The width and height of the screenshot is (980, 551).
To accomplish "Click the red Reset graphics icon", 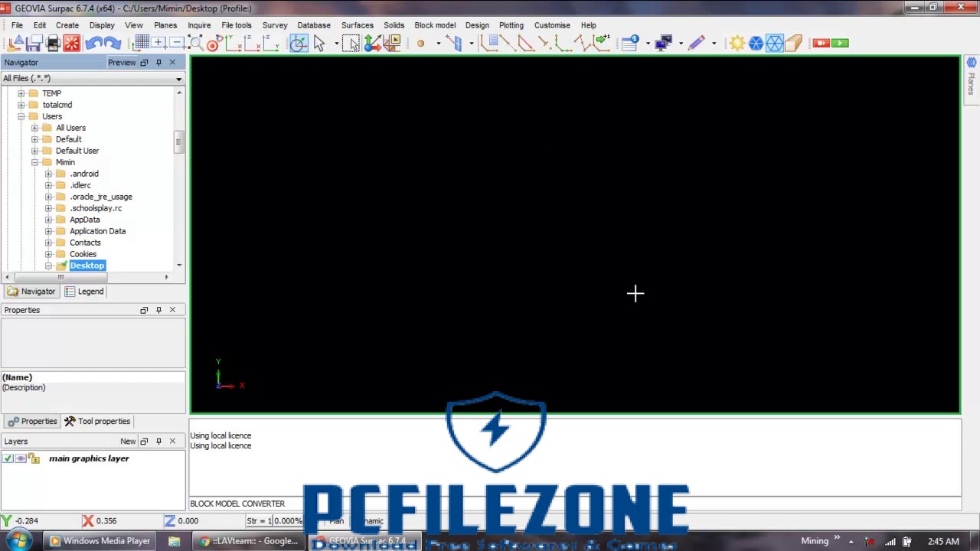I will (71, 44).
